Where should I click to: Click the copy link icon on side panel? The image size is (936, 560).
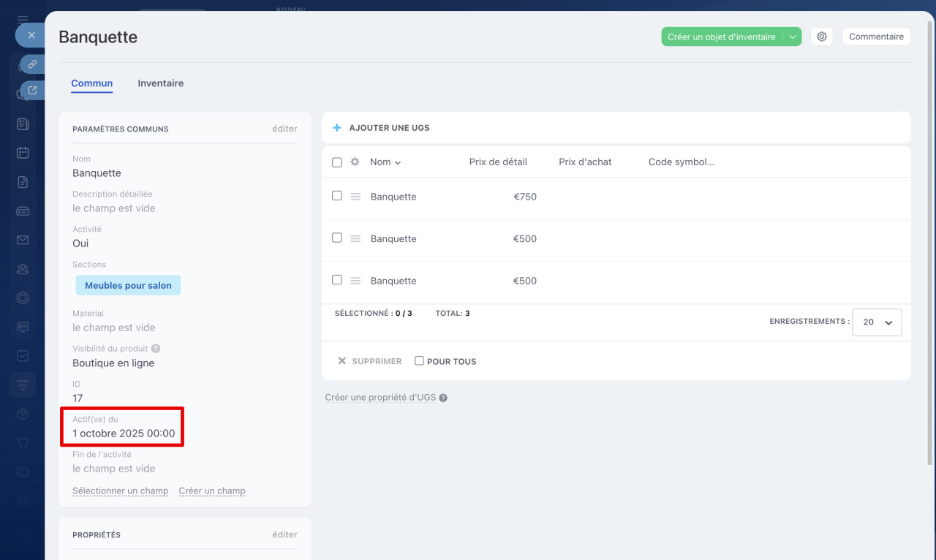(x=32, y=64)
